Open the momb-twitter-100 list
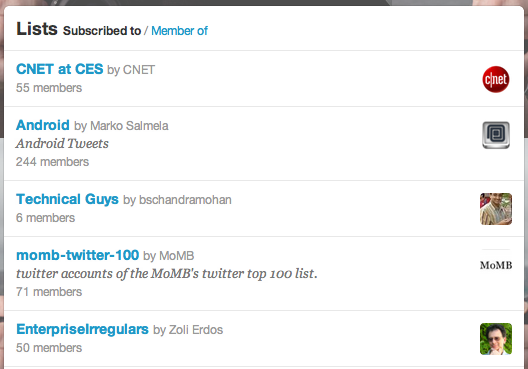The width and height of the screenshot is (528, 369). [x=77, y=255]
